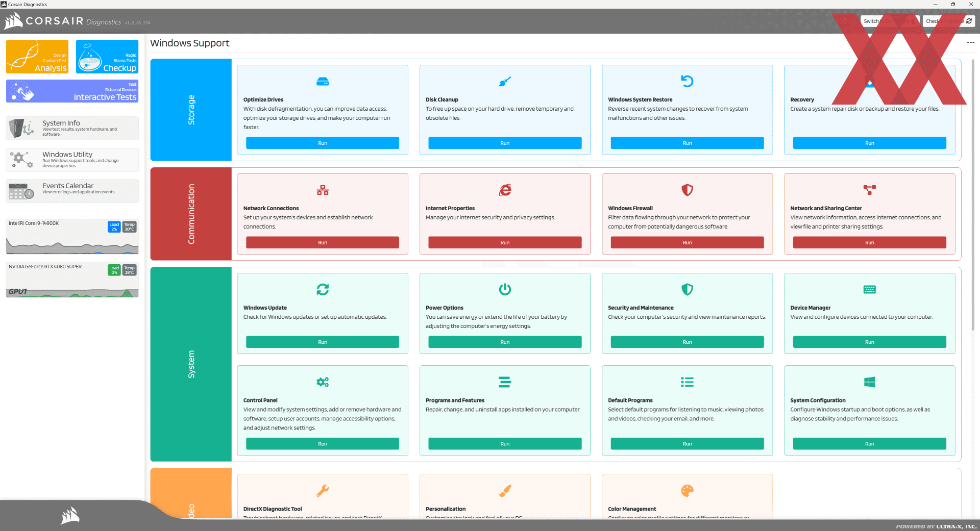Run Control Panel
Screen dimensions: 980x531
coord(323,444)
